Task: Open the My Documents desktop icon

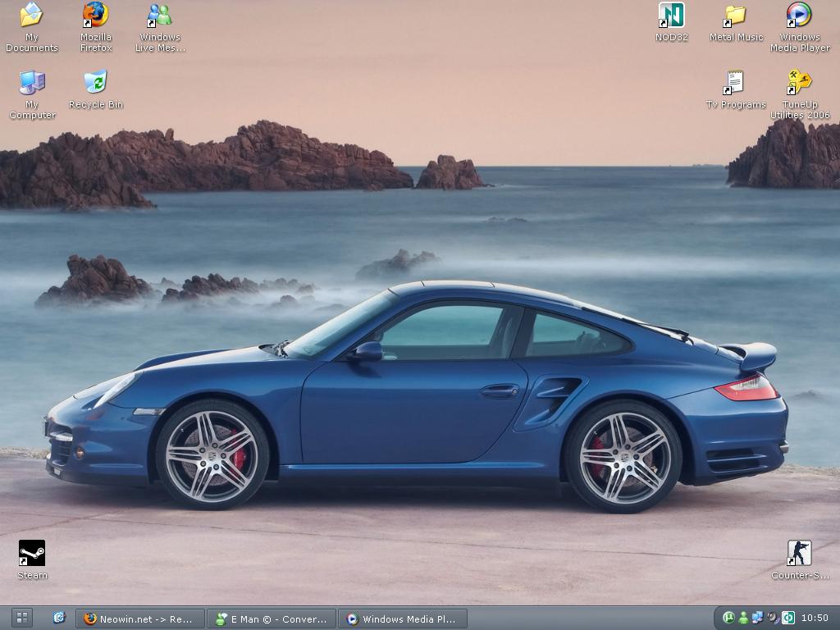Action: 31,16
